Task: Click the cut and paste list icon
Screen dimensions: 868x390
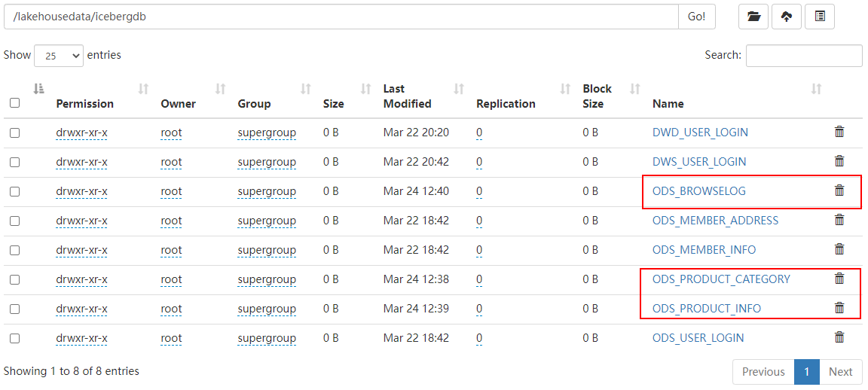Action: click(820, 17)
